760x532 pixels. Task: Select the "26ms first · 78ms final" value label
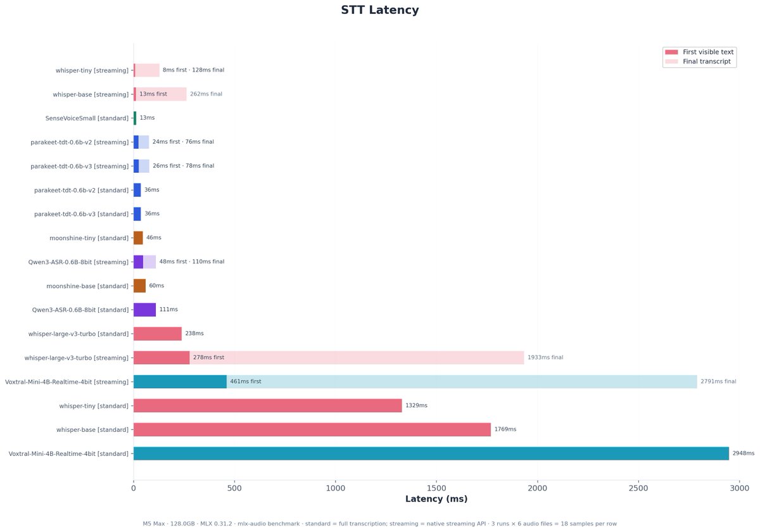[183, 166]
